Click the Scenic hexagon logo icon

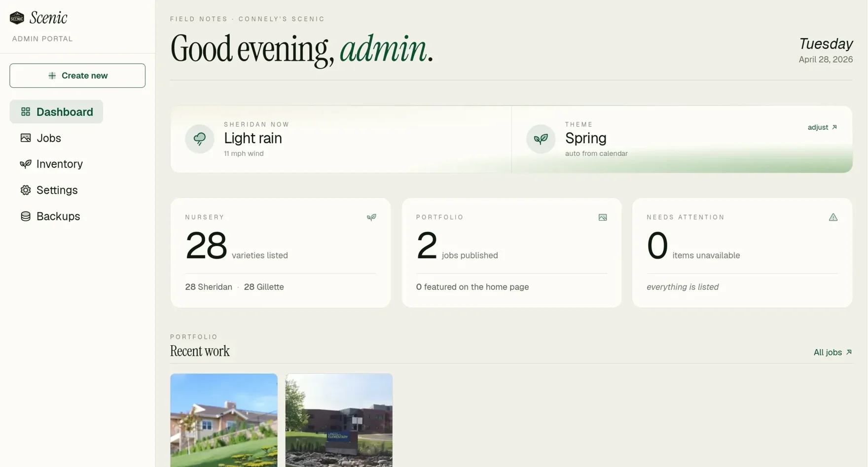[x=17, y=18]
